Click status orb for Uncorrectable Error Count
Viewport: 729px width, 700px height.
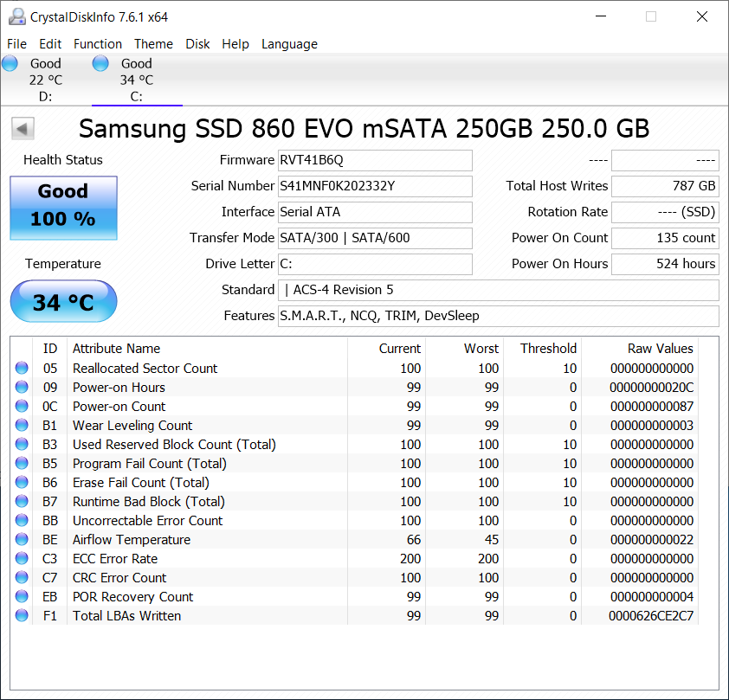22,520
